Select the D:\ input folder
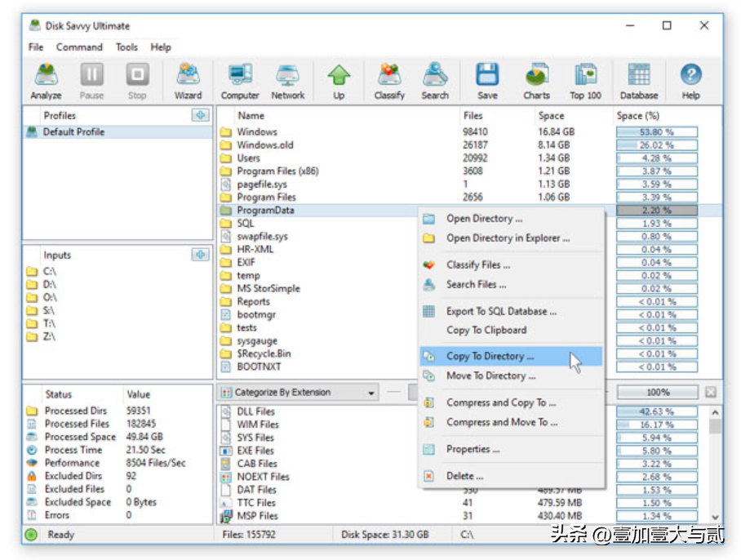 point(41,284)
